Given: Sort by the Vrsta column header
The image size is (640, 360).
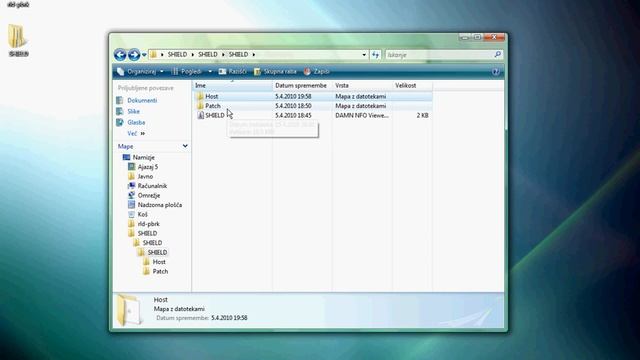Looking at the screenshot, I should (362, 85).
